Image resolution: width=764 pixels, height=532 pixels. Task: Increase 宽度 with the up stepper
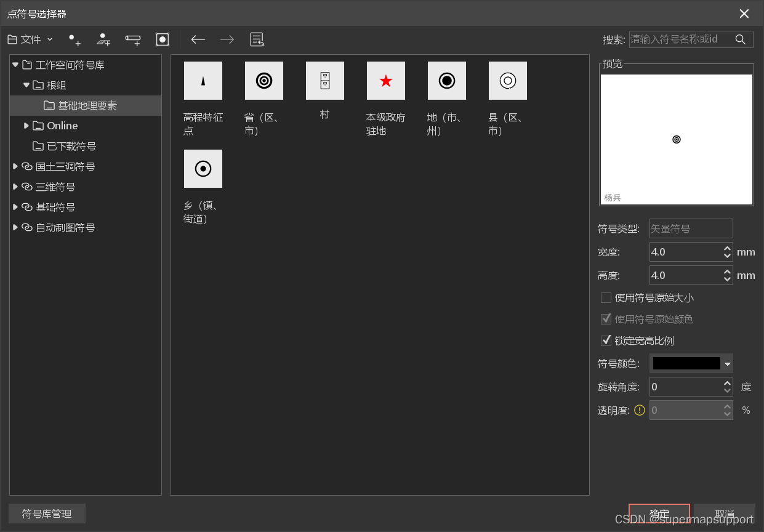coord(728,248)
